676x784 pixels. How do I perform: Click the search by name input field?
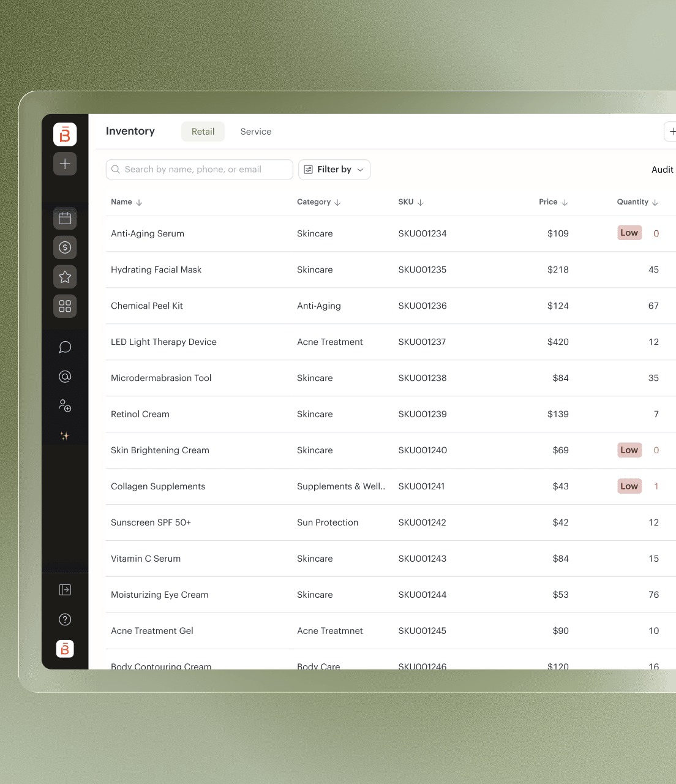coord(200,170)
